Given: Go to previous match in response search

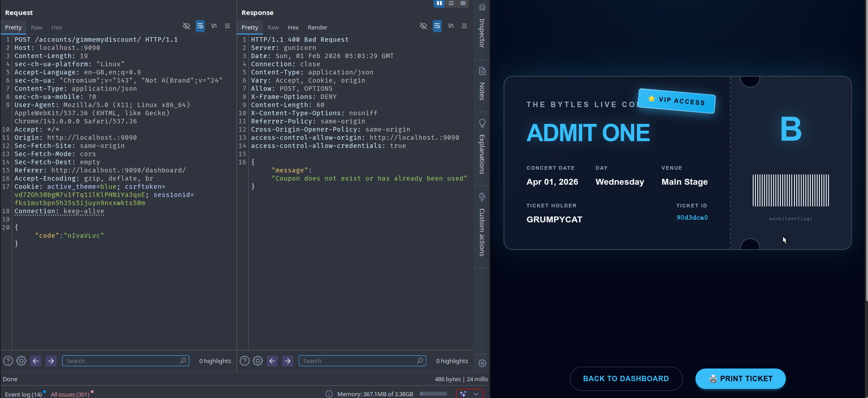Looking at the screenshot, I should pos(272,361).
